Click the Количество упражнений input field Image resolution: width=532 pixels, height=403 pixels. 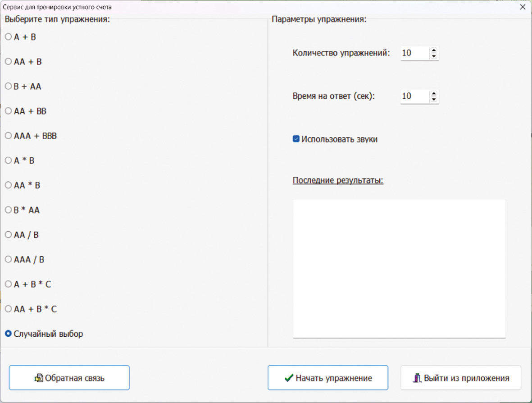[x=414, y=53]
